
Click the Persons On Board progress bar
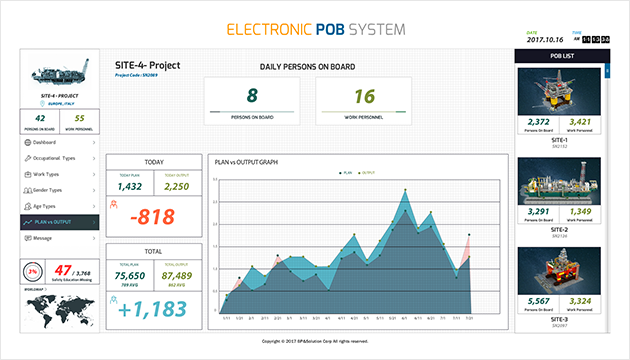click(x=252, y=112)
